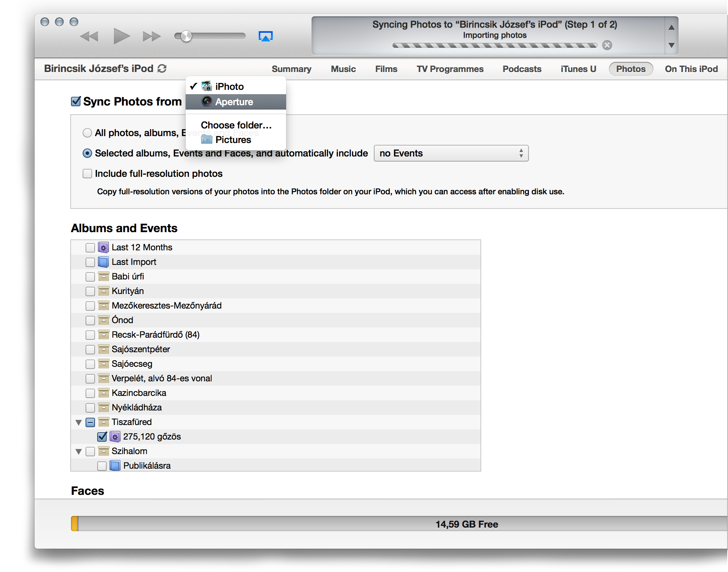Click the up arrow in status display
This screenshot has width=728, height=572.
click(x=672, y=28)
